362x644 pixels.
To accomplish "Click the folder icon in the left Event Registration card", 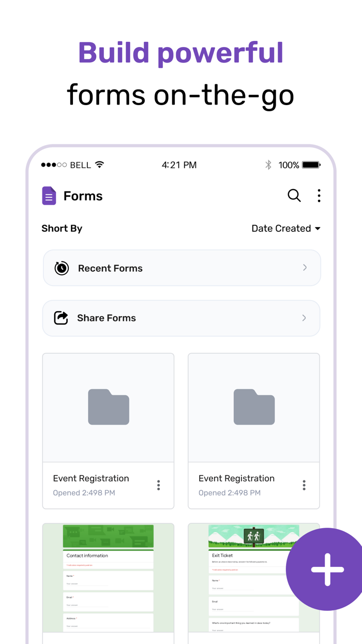I will coord(108,407).
